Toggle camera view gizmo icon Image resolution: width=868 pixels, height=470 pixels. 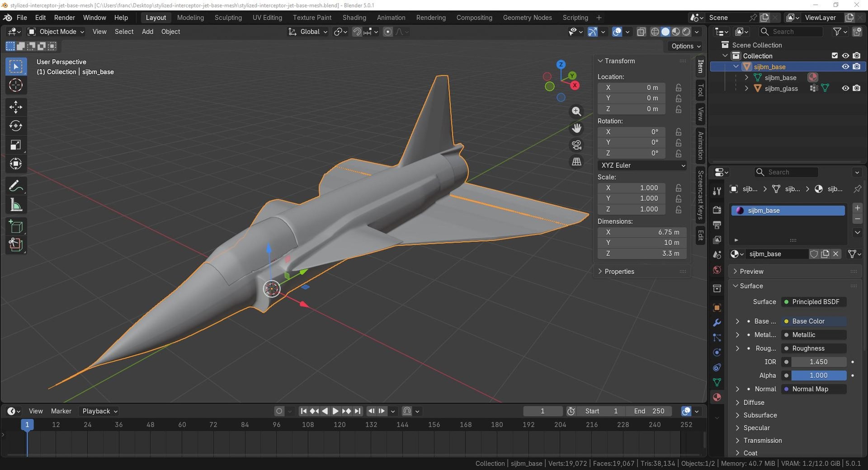click(x=576, y=145)
